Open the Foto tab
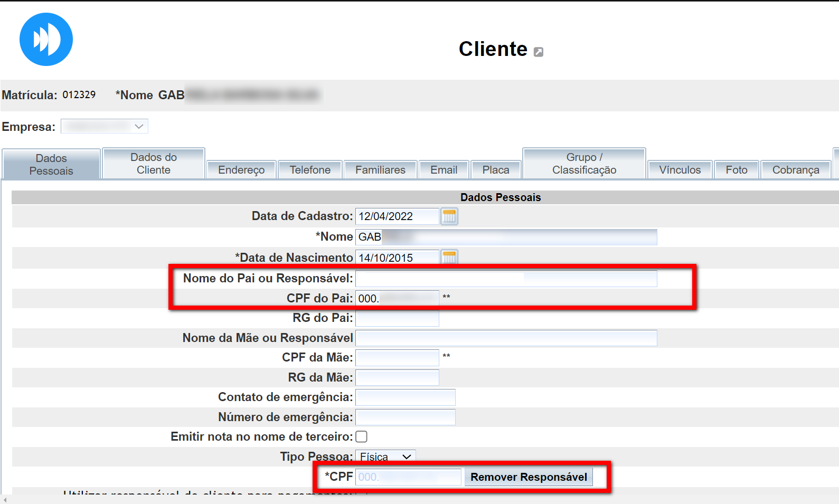 click(736, 170)
